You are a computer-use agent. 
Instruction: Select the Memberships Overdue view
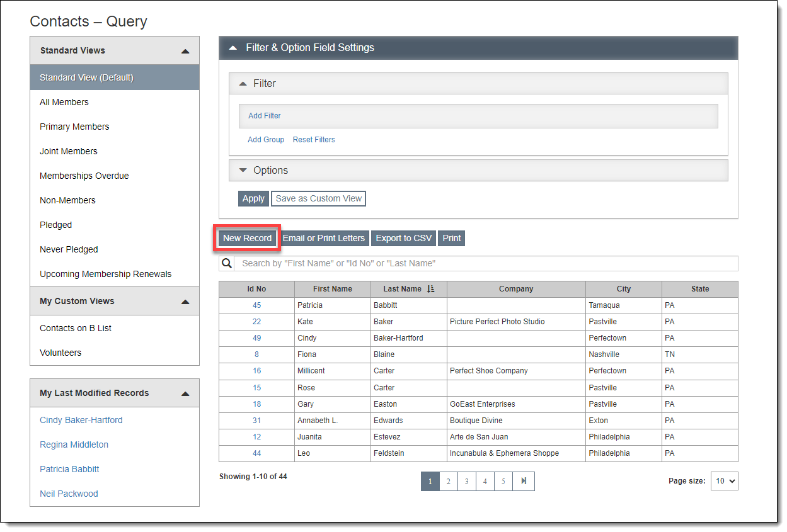click(84, 176)
